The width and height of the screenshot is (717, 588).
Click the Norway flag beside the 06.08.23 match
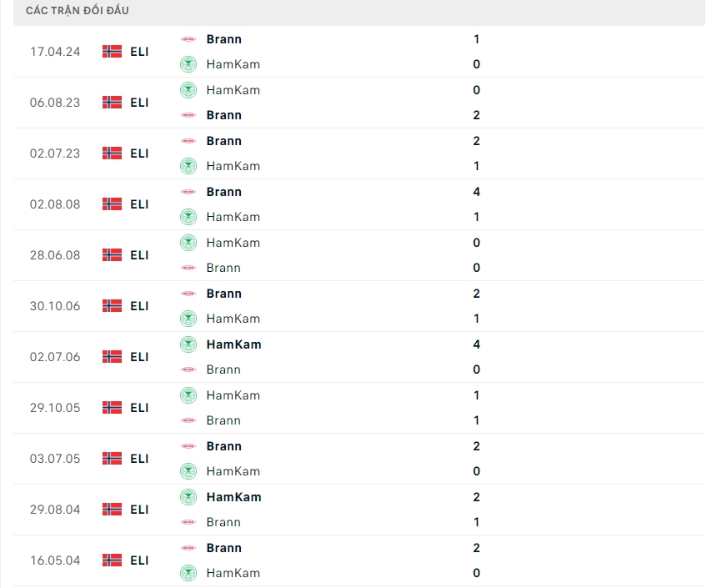[112, 102]
